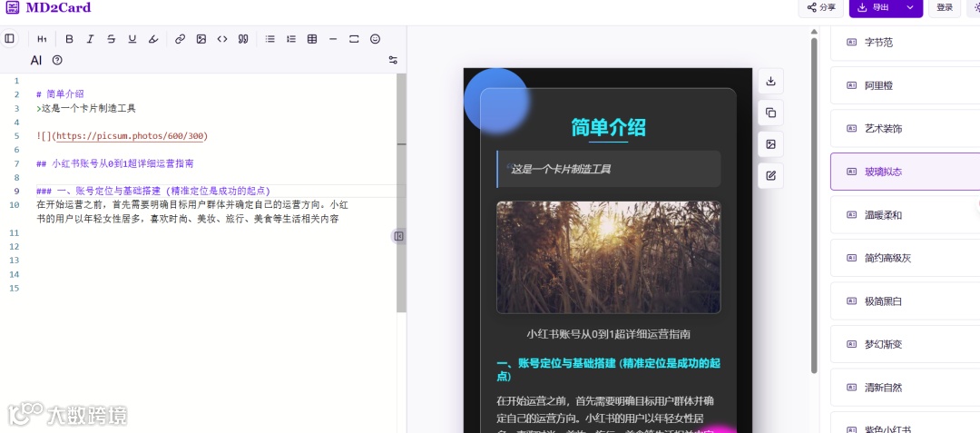The image size is (980, 433).
Task: Click the quote block in card preview
Action: click(608, 169)
